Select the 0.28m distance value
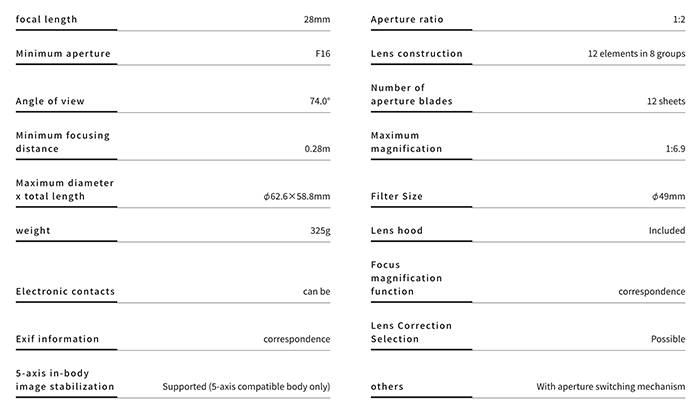The image size is (700, 411). pos(317,149)
